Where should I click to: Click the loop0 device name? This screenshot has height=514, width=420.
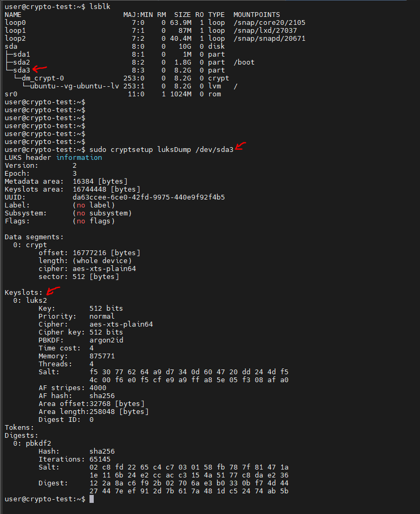coord(15,22)
